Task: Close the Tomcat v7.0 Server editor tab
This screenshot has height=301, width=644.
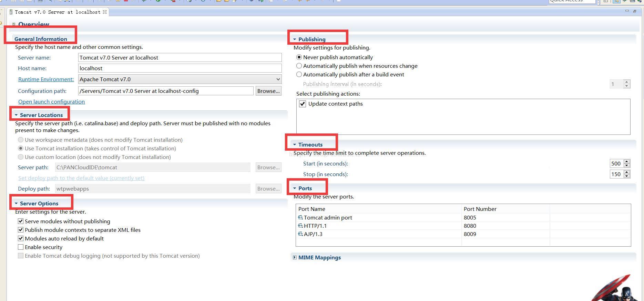Action: coord(105,12)
